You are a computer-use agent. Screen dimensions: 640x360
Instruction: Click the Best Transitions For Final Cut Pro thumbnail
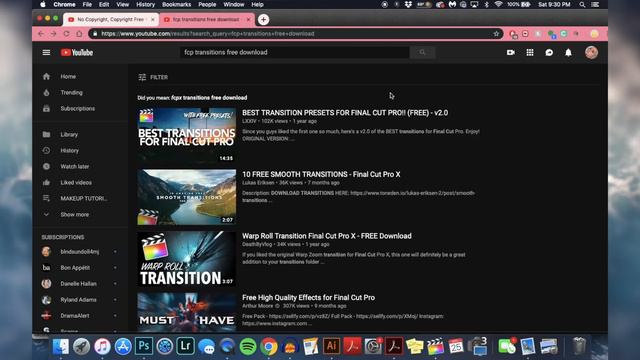coord(187,136)
